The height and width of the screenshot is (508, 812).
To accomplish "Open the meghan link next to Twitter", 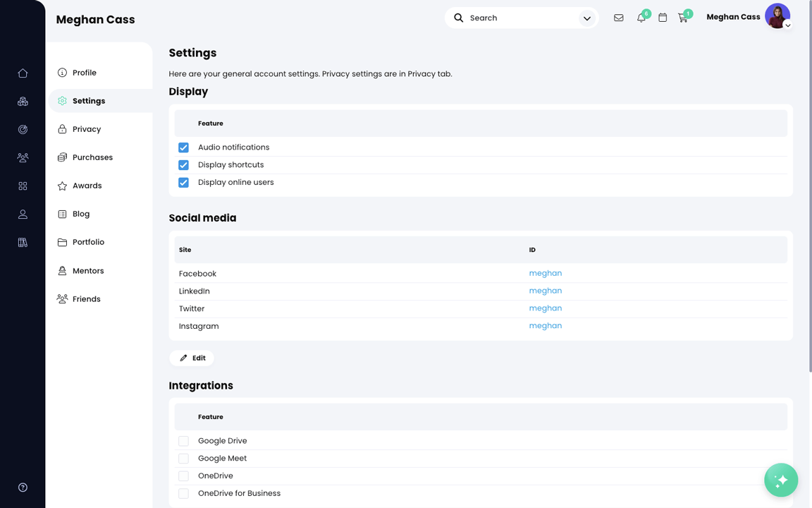I will click(x=546, y=308).
